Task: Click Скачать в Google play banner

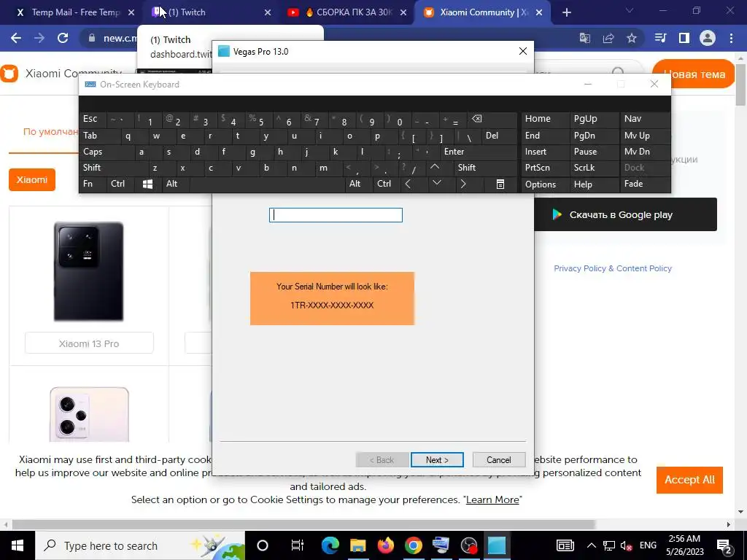Action: (x=625, y=215)
